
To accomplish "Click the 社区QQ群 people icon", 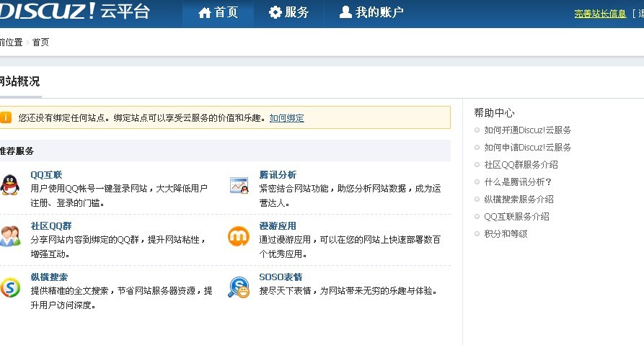I will 10,236.
